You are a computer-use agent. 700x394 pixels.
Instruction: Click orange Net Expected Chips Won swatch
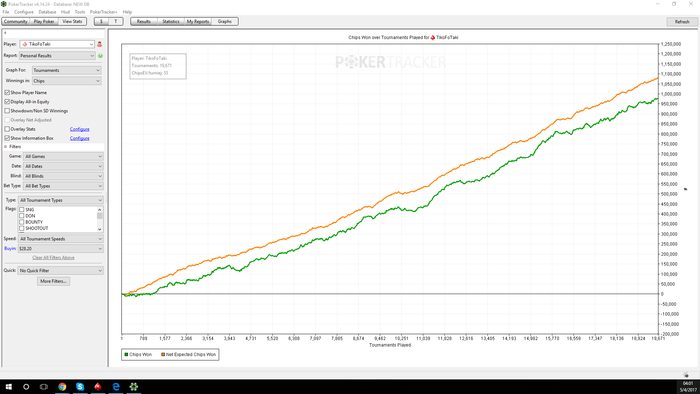point(163,354)
